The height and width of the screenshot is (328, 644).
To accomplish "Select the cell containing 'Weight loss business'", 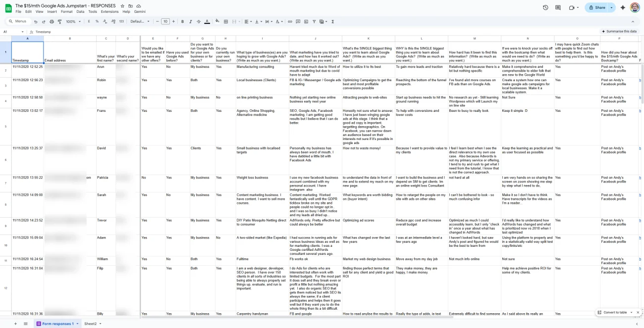I will tap(262, 183).
